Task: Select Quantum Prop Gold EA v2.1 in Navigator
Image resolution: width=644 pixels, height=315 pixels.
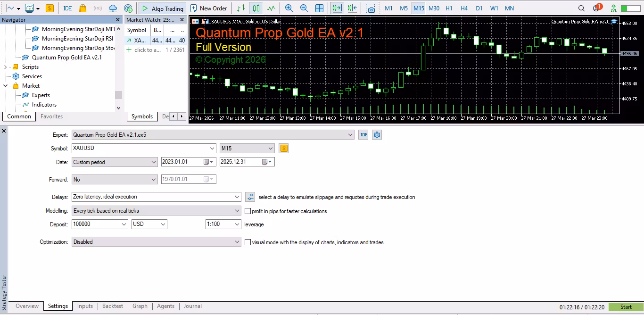Action: [66, 58]
